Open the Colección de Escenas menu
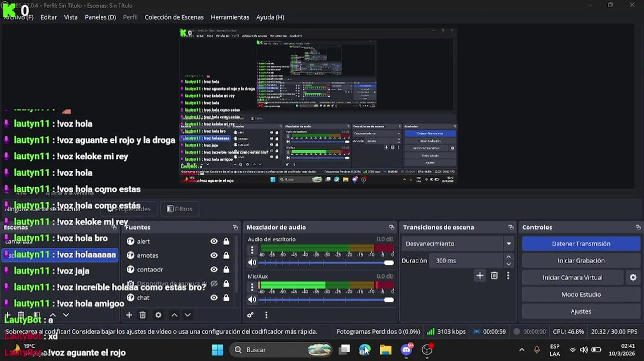 [174, 17]
